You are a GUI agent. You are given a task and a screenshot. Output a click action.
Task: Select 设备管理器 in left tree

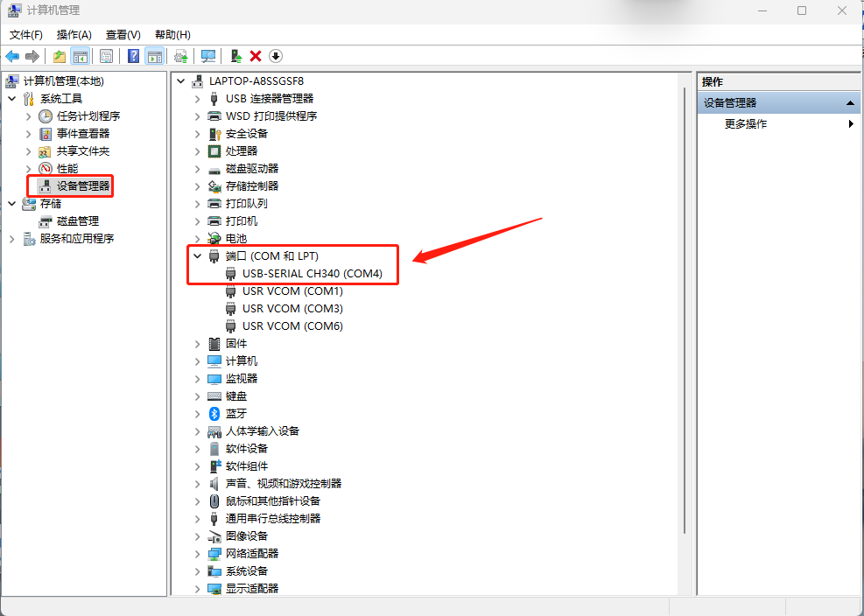click(x=83, y=186)
